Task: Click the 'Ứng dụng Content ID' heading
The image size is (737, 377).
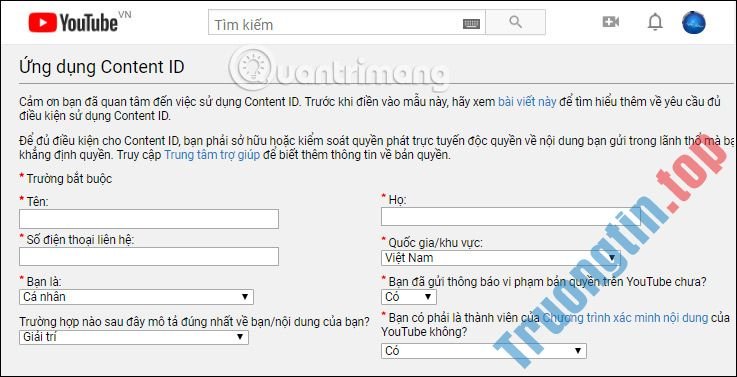Action: (x=102, y=67)
